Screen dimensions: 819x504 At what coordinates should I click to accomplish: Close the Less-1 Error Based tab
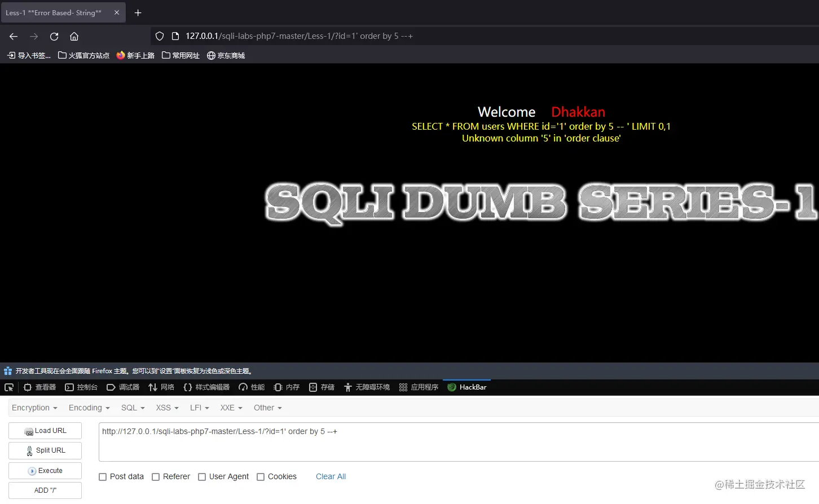click(117, 12)
